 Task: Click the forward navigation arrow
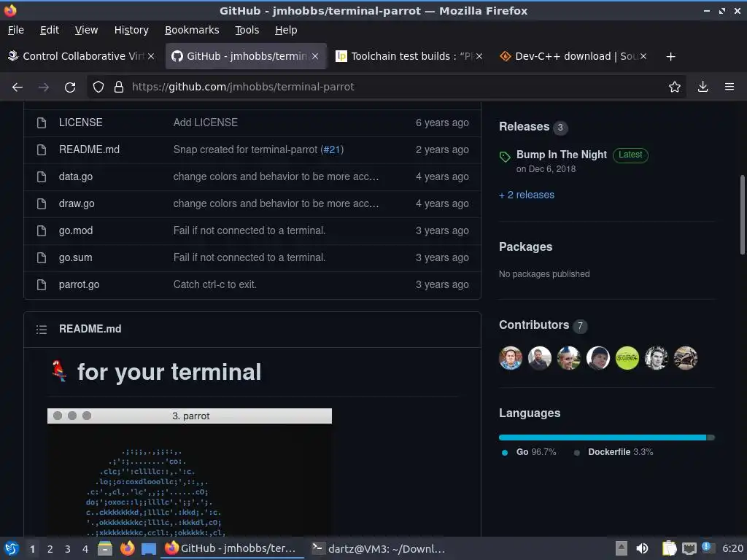pos(43,87)
